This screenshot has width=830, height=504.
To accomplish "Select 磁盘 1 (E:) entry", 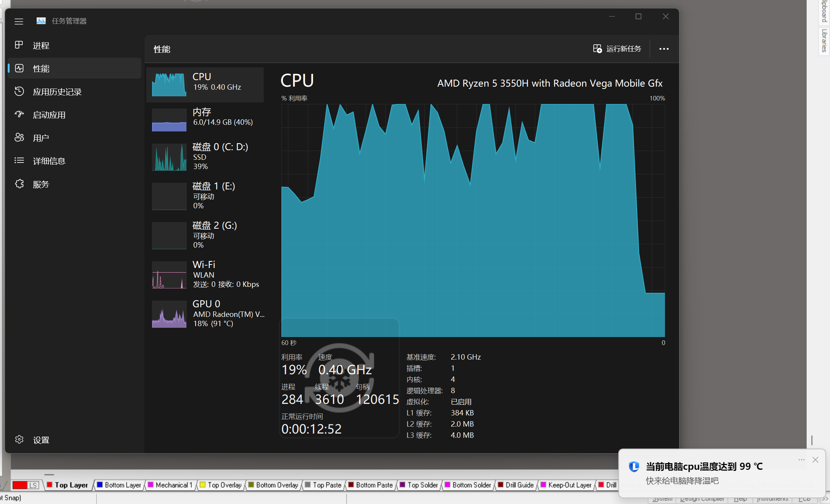I will pyautogui.click(x=205, y=196).
